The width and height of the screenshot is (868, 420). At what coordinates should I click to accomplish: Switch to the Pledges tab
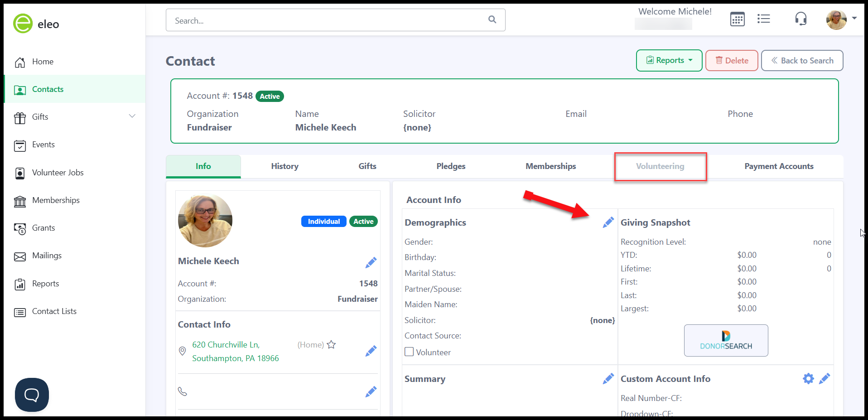tap(451, 166)
